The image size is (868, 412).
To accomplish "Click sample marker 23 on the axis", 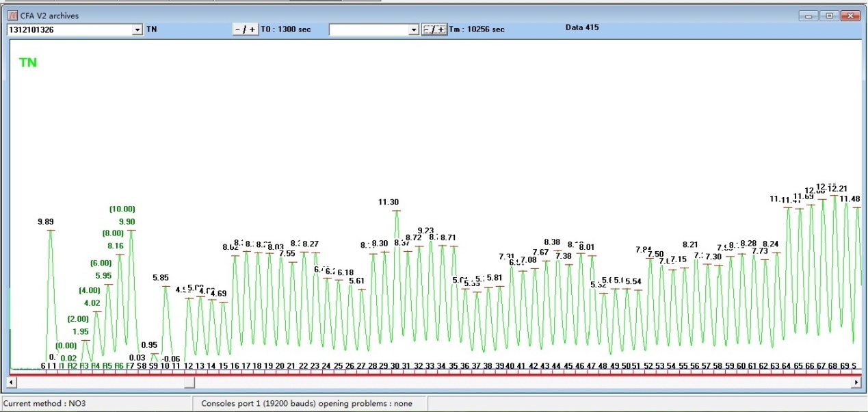I will coord(315,367).
